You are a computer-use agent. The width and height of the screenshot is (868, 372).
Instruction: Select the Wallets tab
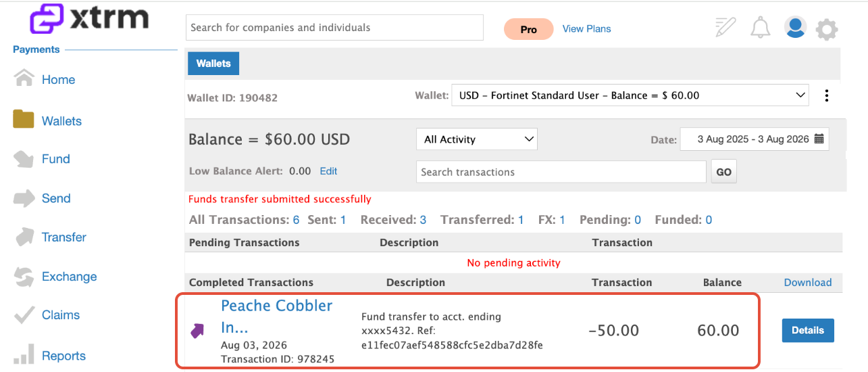tap(213, 64)
